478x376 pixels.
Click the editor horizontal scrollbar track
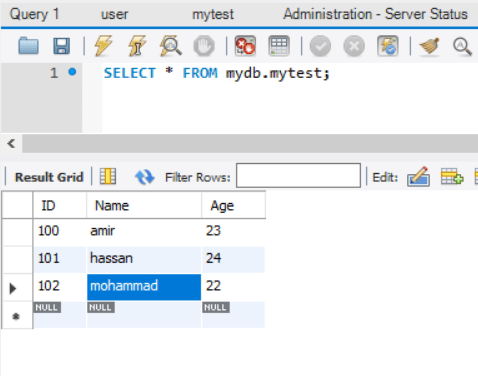click(x=250, y=144)
